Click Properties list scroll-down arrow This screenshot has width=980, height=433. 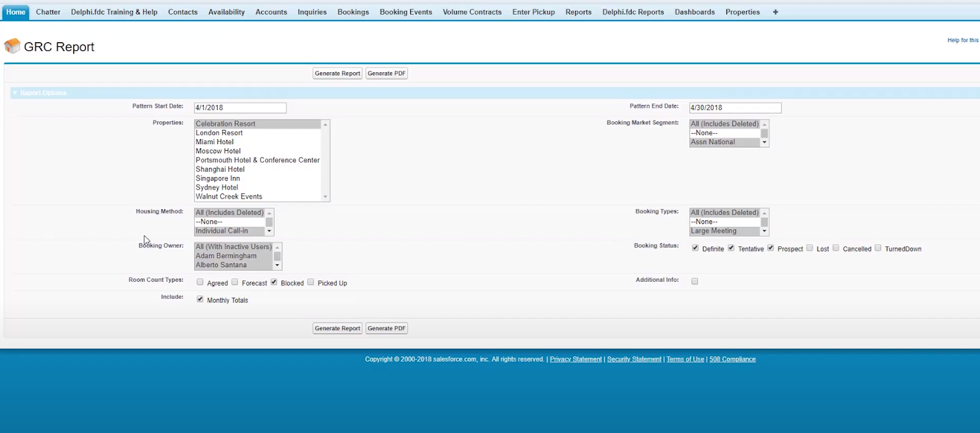(x=326, y=197)
